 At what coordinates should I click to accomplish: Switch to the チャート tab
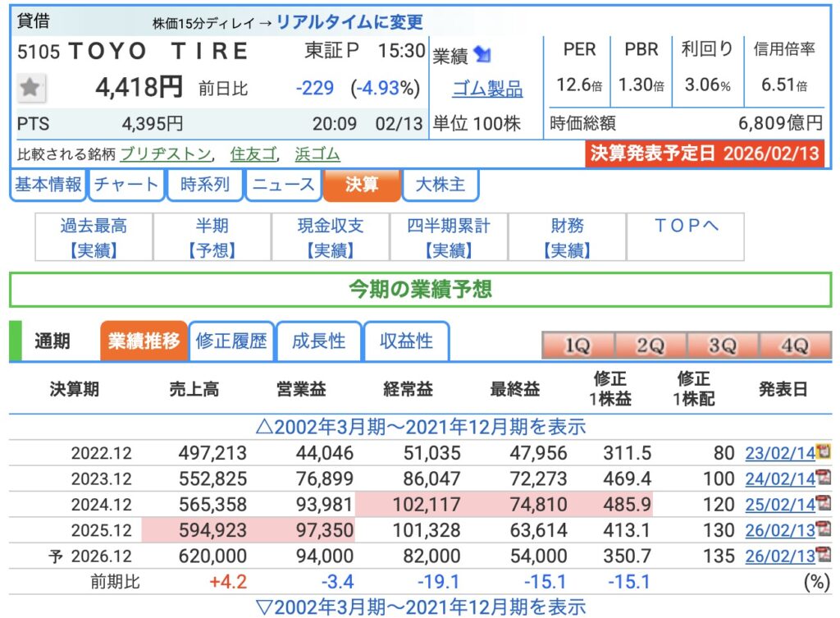click(126, 185)
